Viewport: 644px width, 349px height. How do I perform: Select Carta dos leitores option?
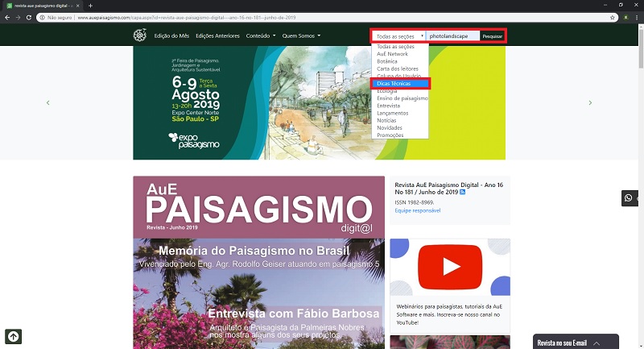point(399,69)
